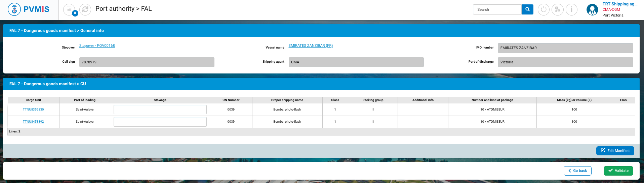Open the settings gears icon
The width and height of the screenshot is (644, 183).
click(558, 9)
